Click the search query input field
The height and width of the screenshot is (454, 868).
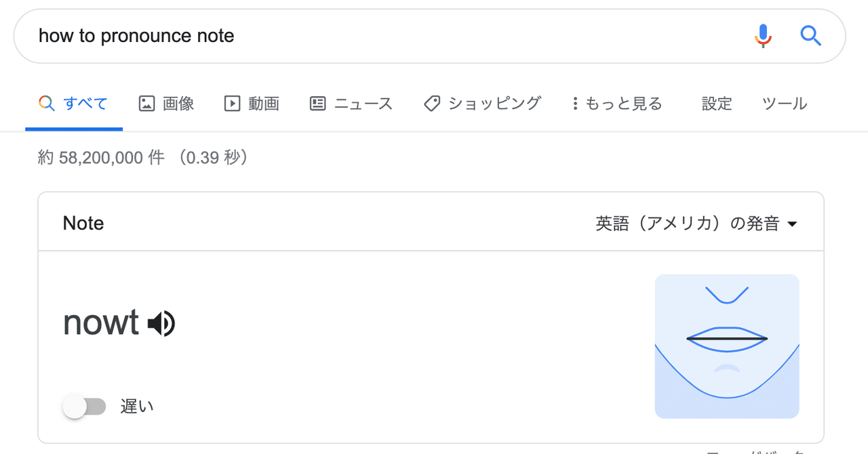tap(380, 36)
